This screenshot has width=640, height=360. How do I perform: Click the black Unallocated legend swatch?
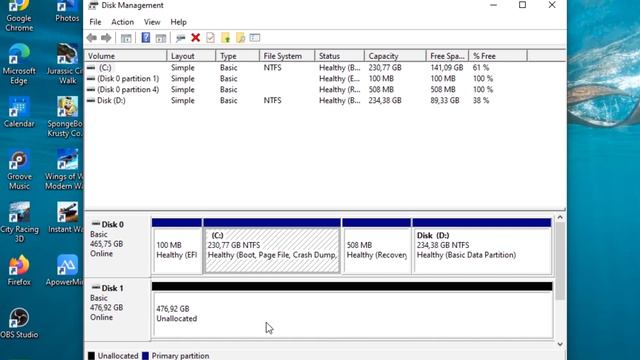click(x=91, y=356)
